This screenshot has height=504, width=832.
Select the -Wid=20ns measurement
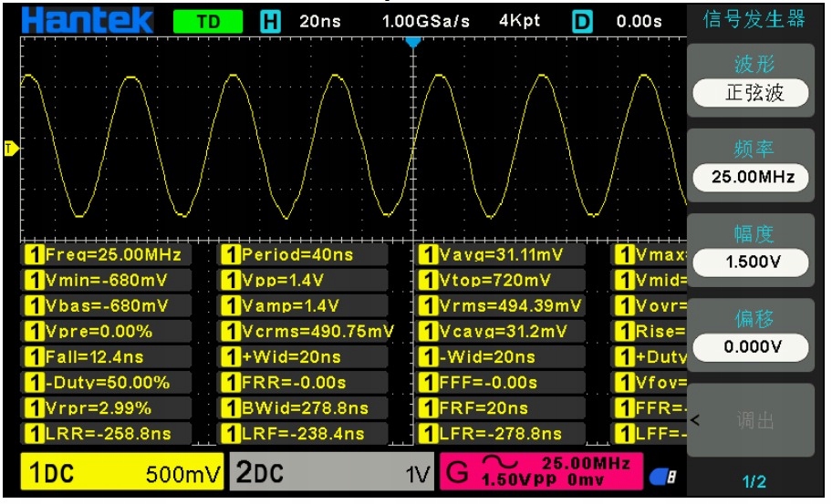(500, 357)
